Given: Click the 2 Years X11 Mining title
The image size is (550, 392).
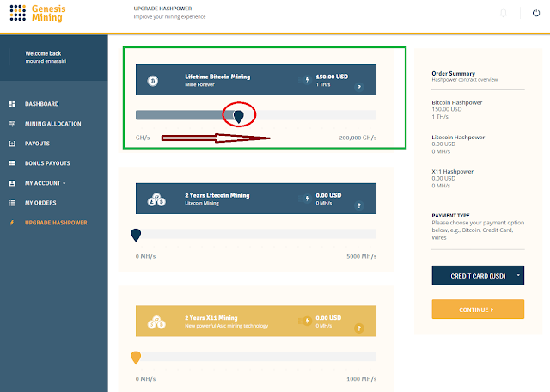Looking at the screenshot, I should (211, 317).
